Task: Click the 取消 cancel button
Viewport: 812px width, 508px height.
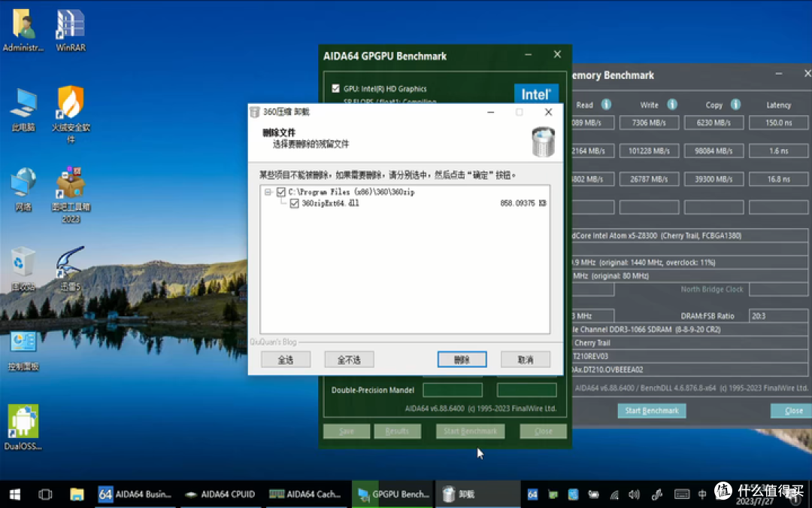Action: 525,359
